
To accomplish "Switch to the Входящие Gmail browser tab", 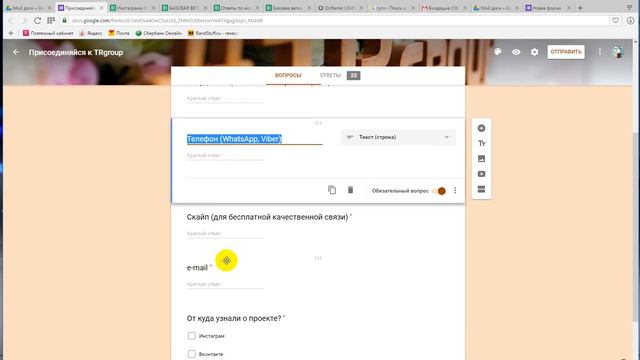I will (444, 8).
